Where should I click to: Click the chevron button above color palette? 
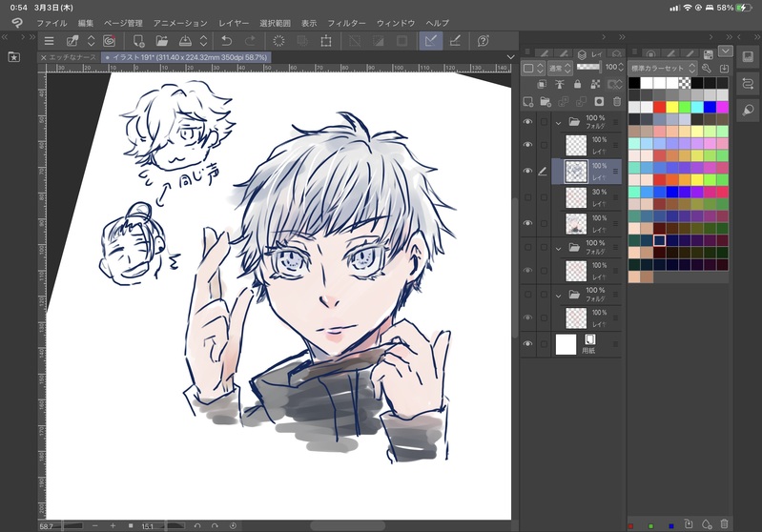point(725,51)
